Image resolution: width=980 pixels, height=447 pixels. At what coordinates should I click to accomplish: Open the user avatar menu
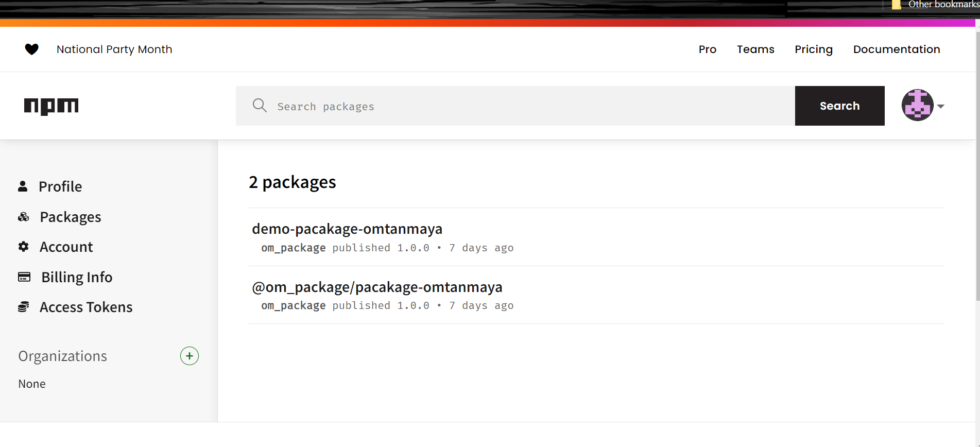[x=917, y=105]
